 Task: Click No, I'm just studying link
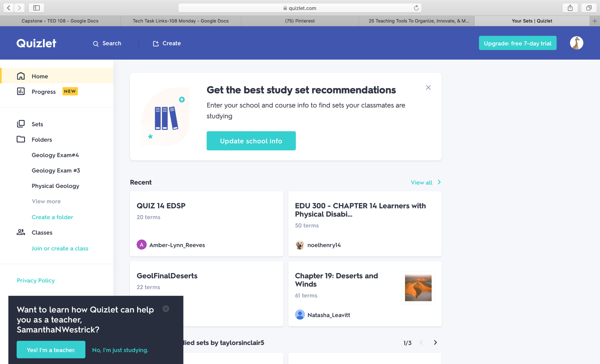(x=120, y=350)
